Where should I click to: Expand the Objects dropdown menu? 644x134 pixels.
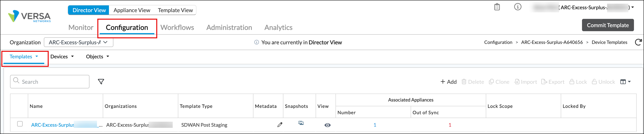[98, 57]
